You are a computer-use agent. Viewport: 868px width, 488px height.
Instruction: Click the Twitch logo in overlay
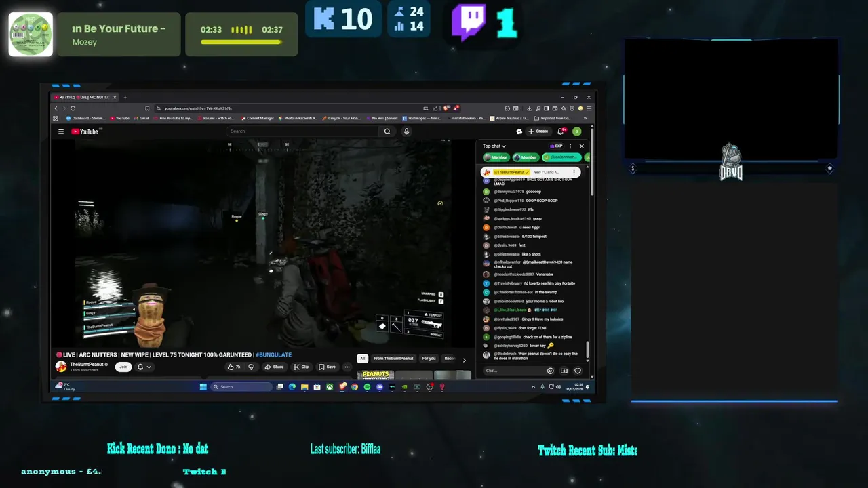pos(468,22)
